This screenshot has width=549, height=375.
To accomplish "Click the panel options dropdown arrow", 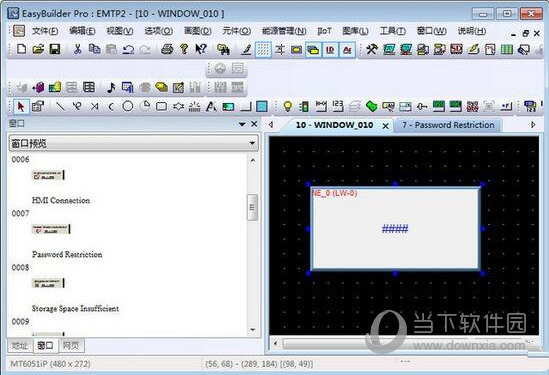I will (242, 124).
